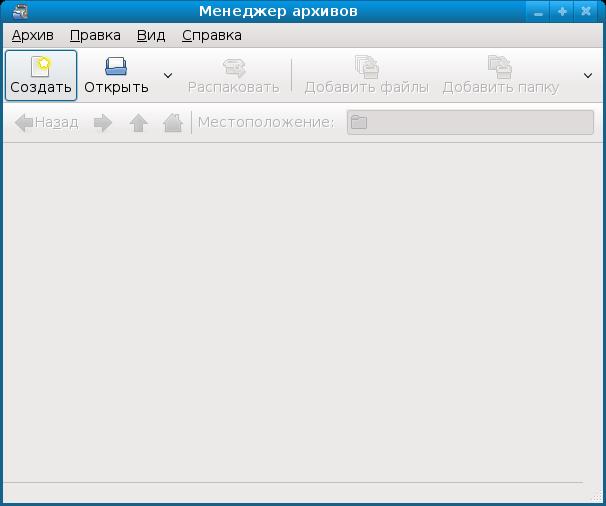Viewport: 606px width, 506px height.
Task: Open the Архив menu
Action: tap(33, 36)
